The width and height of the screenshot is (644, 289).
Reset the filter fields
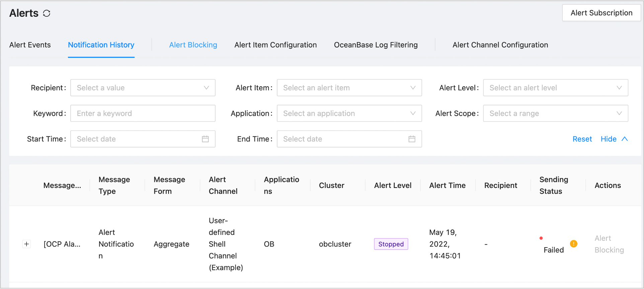pyautogui.click(x=582, y=139)
